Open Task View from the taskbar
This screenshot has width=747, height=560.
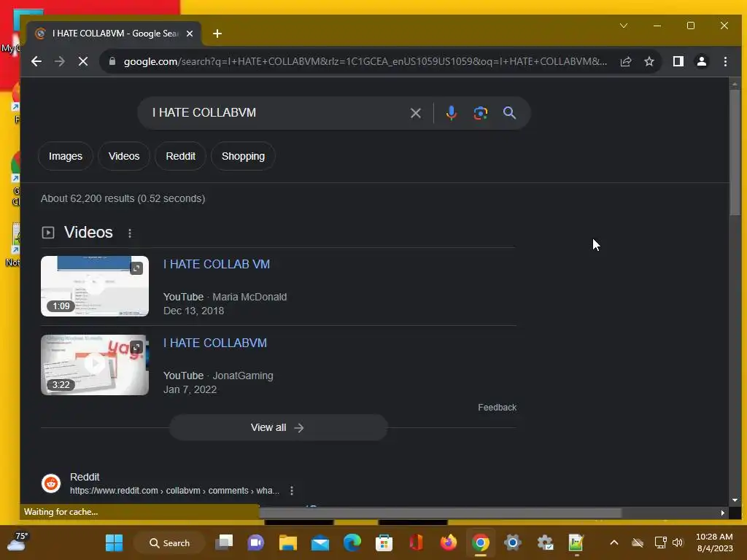[224, 542]
